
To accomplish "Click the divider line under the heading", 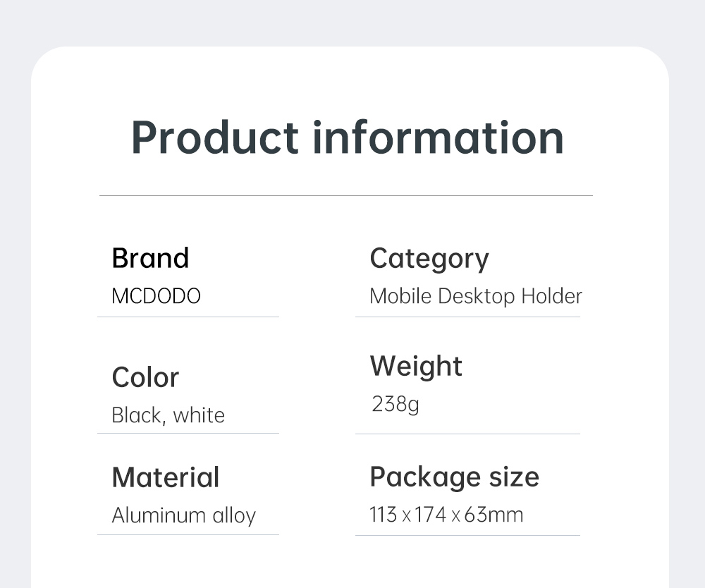I will (x=345, y=195).
